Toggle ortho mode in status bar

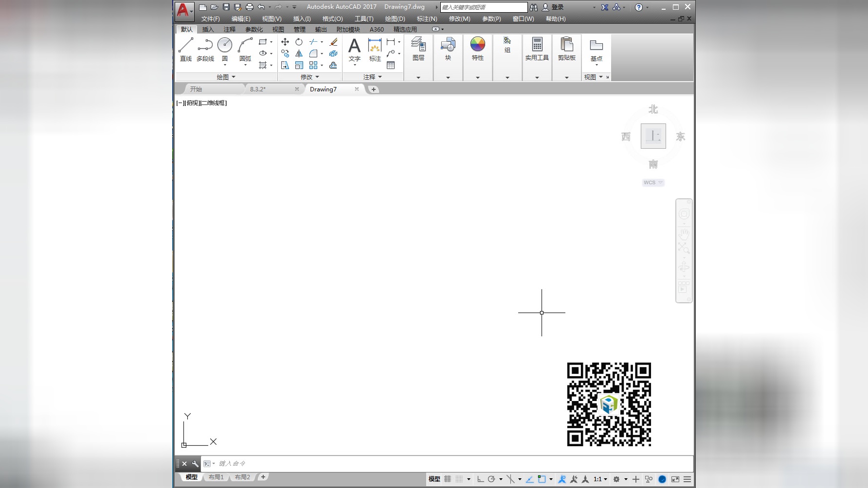point(480,479)
